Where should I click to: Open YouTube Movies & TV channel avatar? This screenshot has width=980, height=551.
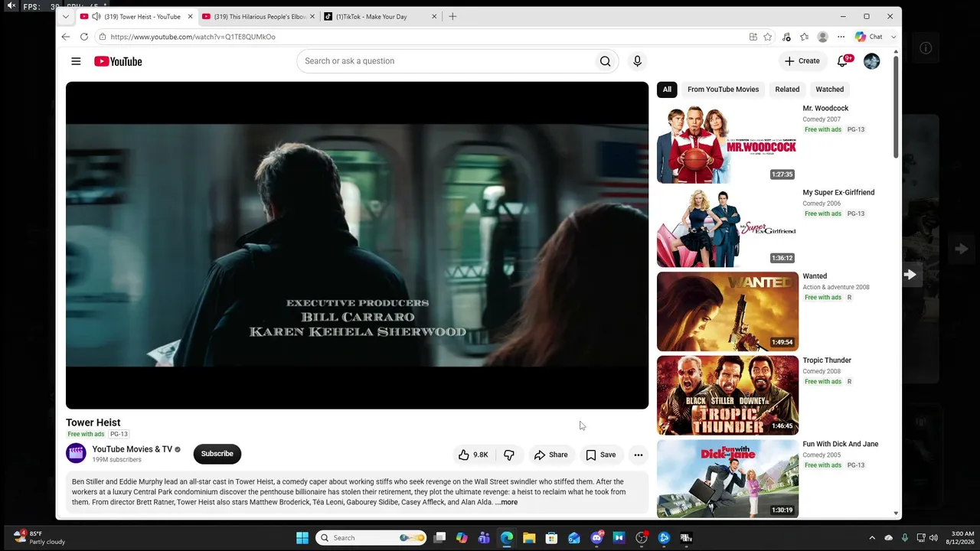76,454
